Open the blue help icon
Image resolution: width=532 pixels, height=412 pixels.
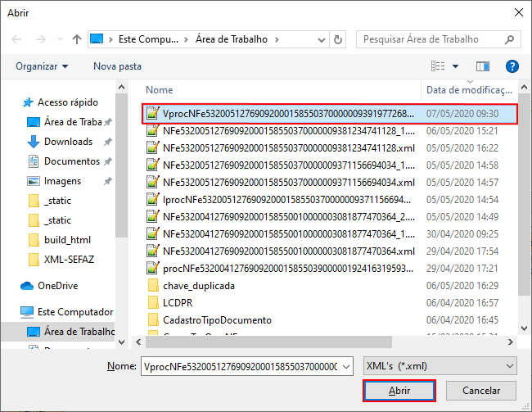(512, 66)
